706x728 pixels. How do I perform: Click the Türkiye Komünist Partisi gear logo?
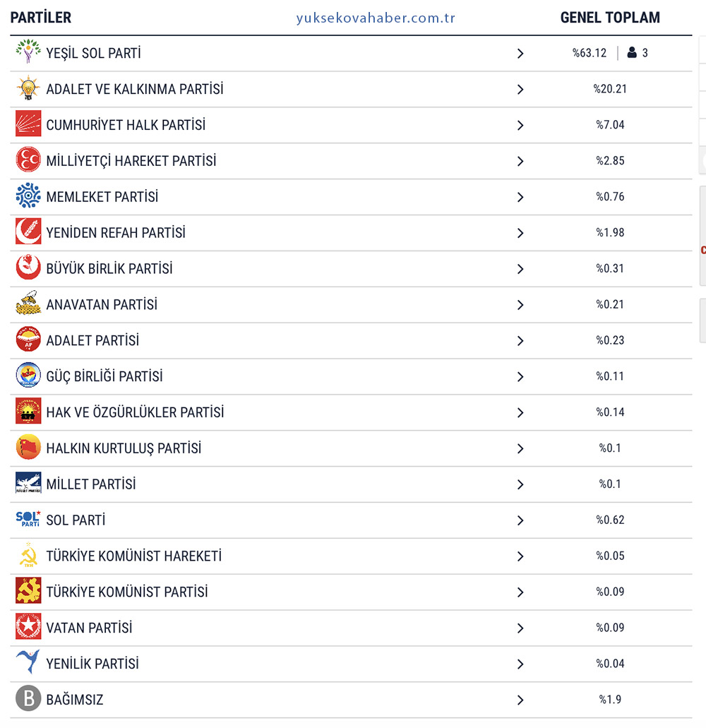[28, 592]
